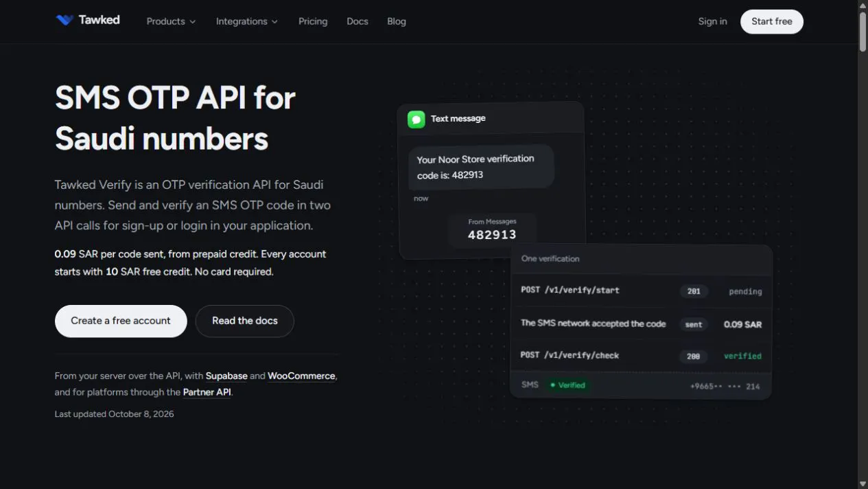Follow the Partner API link
Viewport: 868px width, 489px height.
pos(207,392)
